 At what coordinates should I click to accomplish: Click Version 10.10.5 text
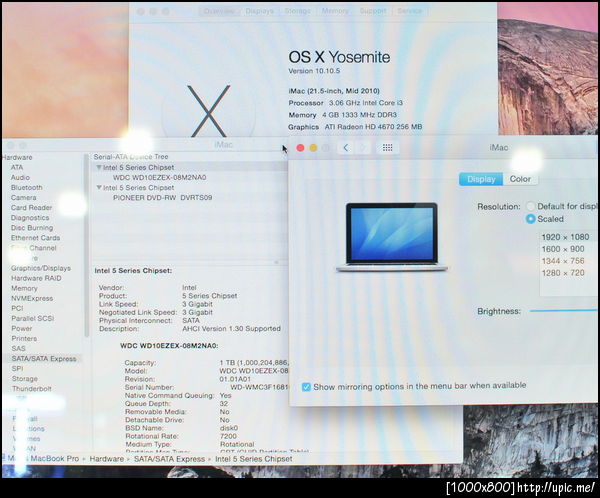(314, 71)
